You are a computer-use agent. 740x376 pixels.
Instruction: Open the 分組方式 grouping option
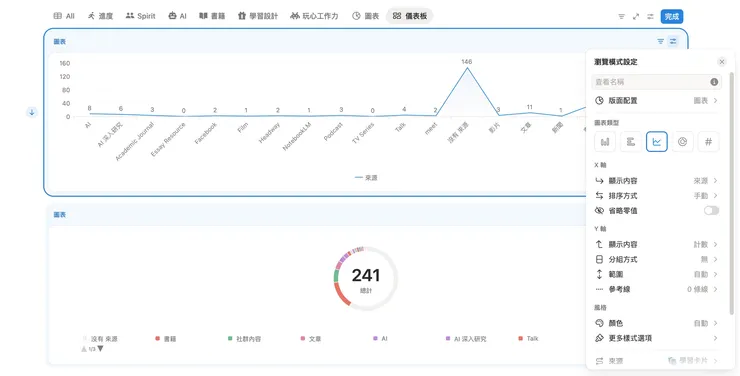point(656,259)
